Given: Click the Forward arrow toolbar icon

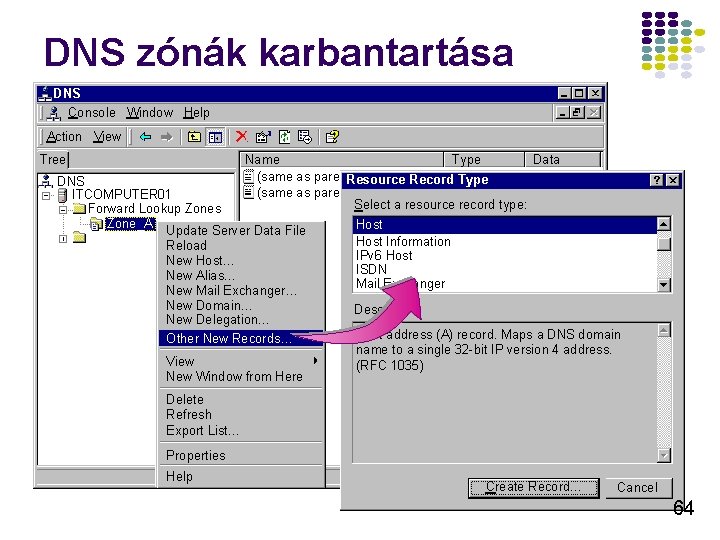Looking at the screenshot, I should click(167, 137).
